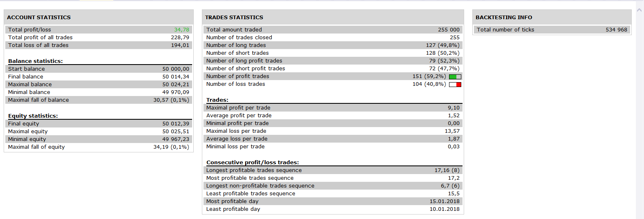Click the Longest profitable trades sequence row
Viewport: 644px width, 219px height.
click(x=333, y=170)
